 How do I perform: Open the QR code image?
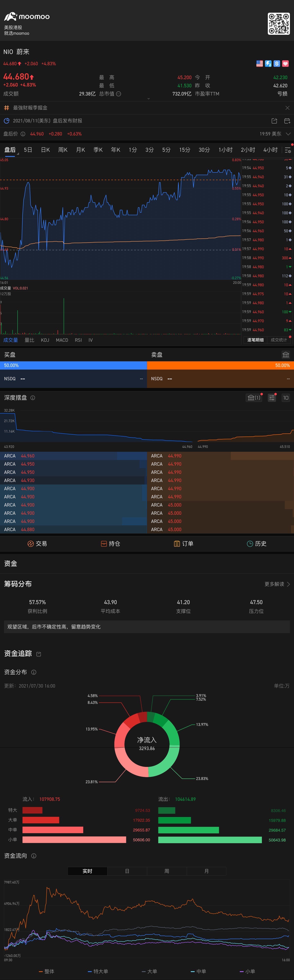pos(279,24)
